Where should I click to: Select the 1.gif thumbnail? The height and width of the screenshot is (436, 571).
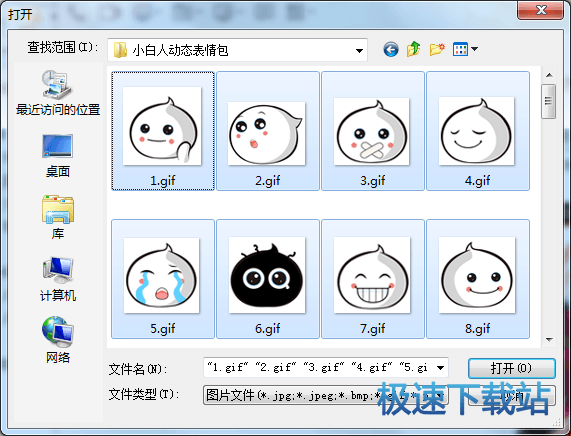coord(162,126)
